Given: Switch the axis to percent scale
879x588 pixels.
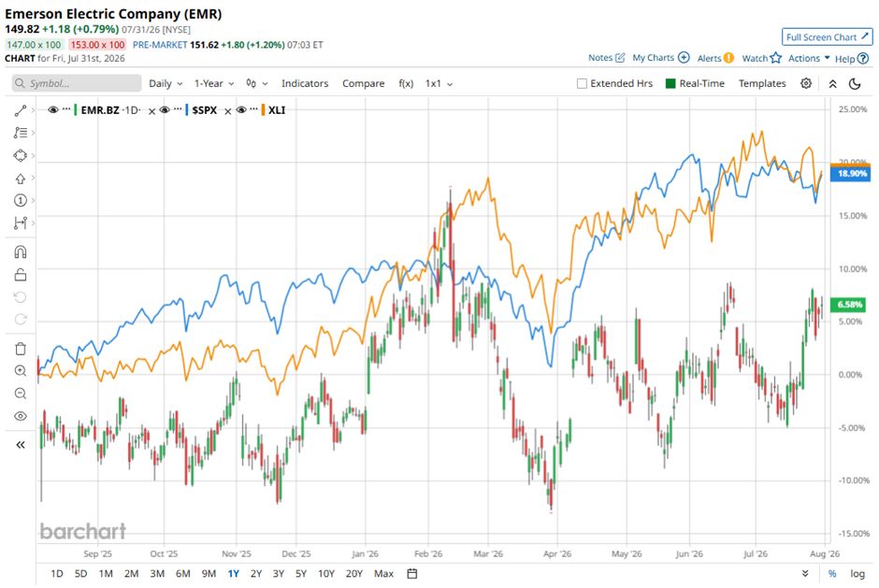Looking at the screenshot, I should tap(832, 573).
